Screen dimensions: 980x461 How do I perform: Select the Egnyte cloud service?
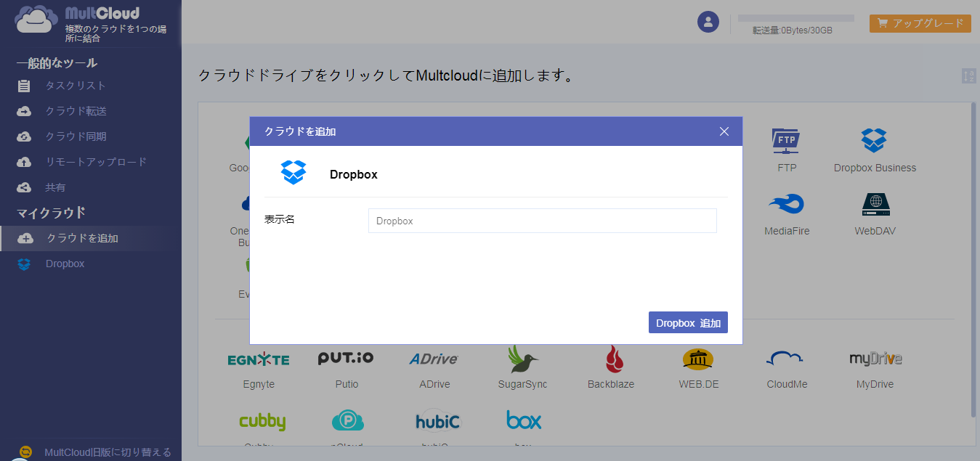259,368
